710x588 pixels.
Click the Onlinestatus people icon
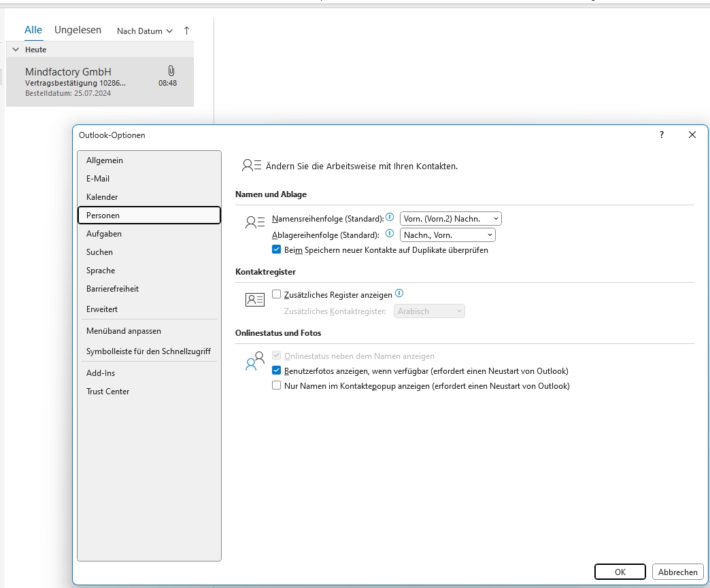(255, 361)
